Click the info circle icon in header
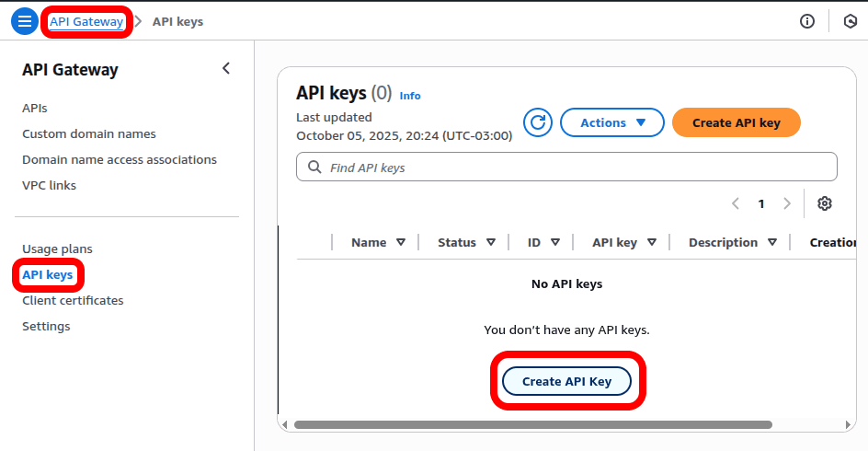 click(807, 21)
